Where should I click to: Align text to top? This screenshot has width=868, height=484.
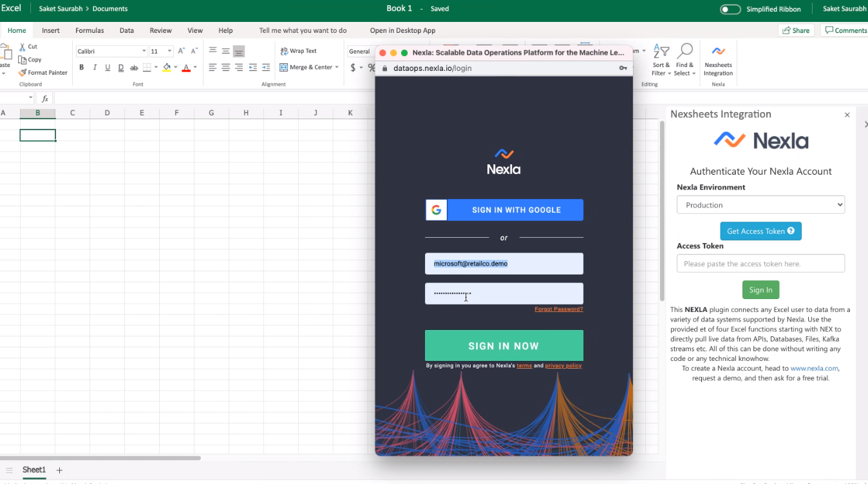coord(212,51)
